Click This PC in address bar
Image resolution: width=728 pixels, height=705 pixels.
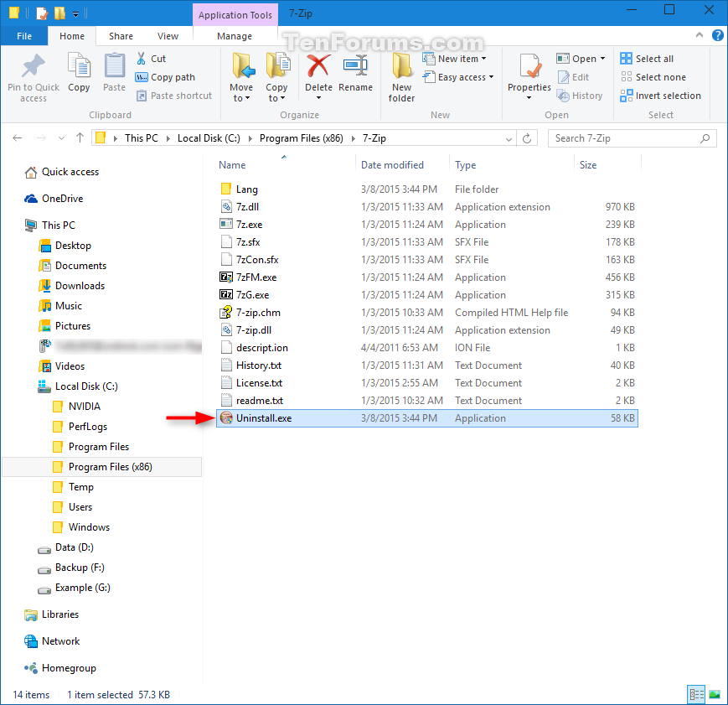tap(141, 138)
